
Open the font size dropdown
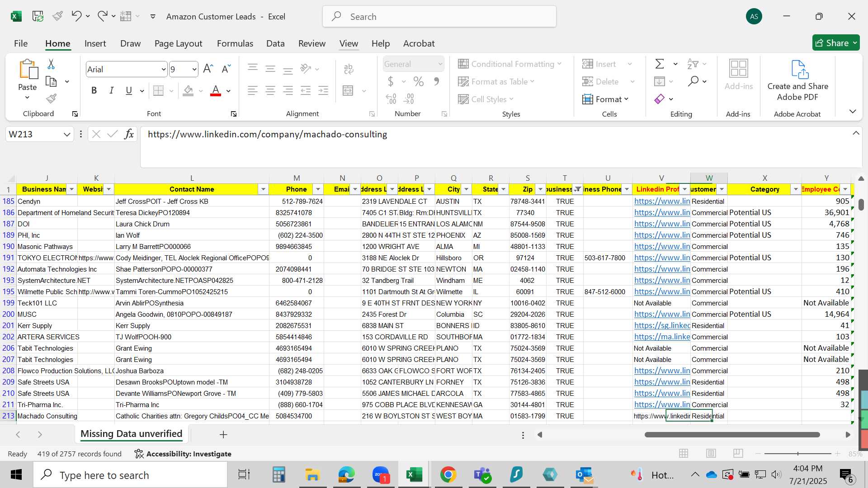[194, 69]
